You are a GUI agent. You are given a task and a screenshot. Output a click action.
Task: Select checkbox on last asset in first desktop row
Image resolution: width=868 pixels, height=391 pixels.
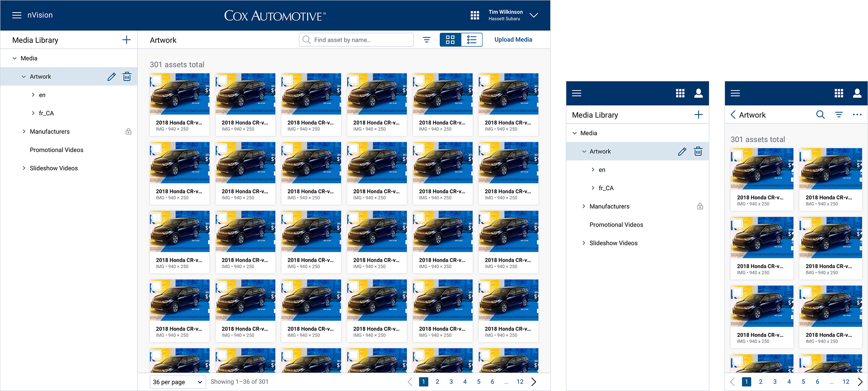point(485,80)
